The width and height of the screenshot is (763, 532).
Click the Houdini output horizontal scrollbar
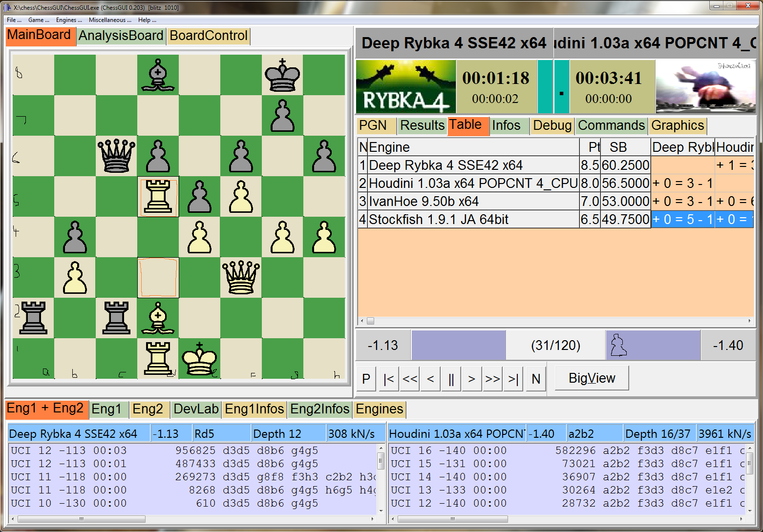[568, 519]
